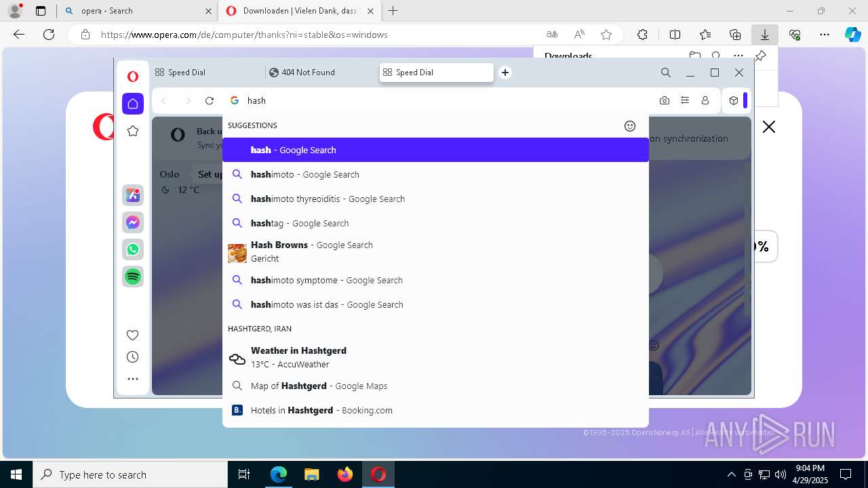Open Firefox from the taskbar

345,474
